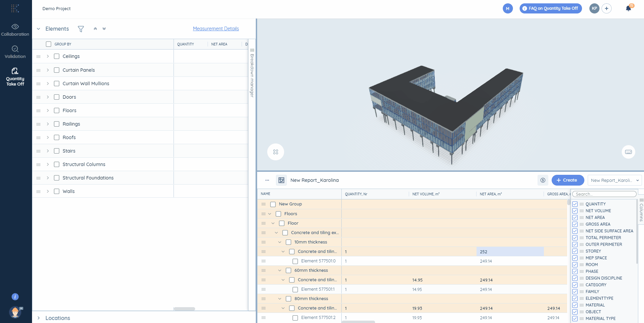This screenshot has height=323, width=644.
Task: Click the app logo dots icon
Action: click(x=15, y=8)
